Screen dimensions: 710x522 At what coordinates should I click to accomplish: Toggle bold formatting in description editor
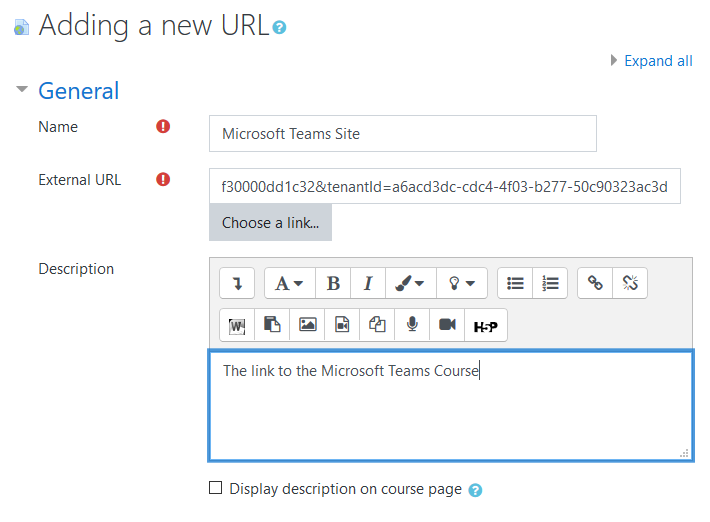pos(333,283)
